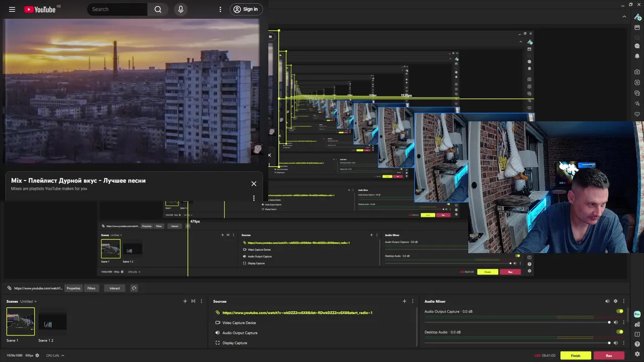Screen dimensions: 644x362
Task: Click the LIVE timer text
Action: pyautogui.click(x=545, y=355)
